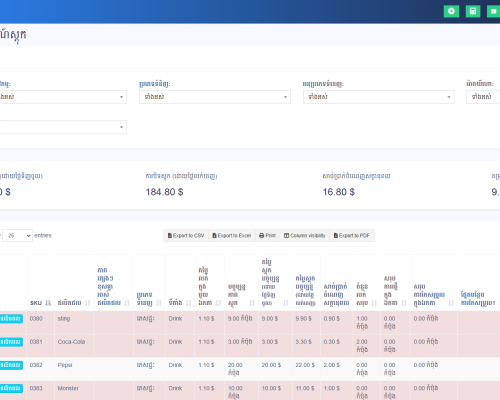Image resolution: width=500 pixels, height=400 pixels.
Task: Click the product name Monster
Action: (68, 389)
